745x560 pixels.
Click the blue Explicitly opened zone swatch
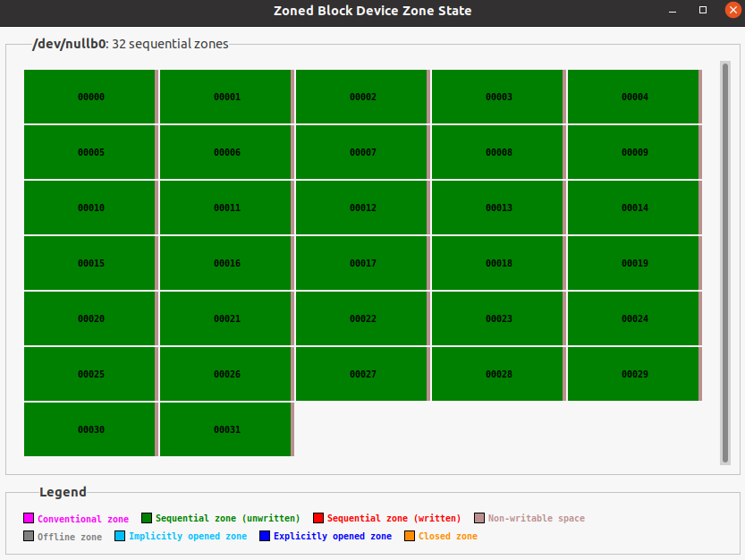[265, 536]
